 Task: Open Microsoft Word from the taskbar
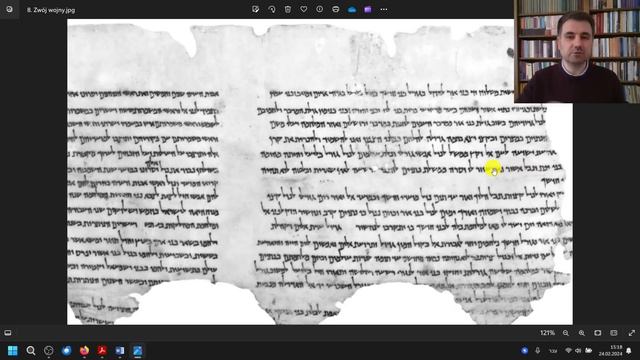pos(120,351)
